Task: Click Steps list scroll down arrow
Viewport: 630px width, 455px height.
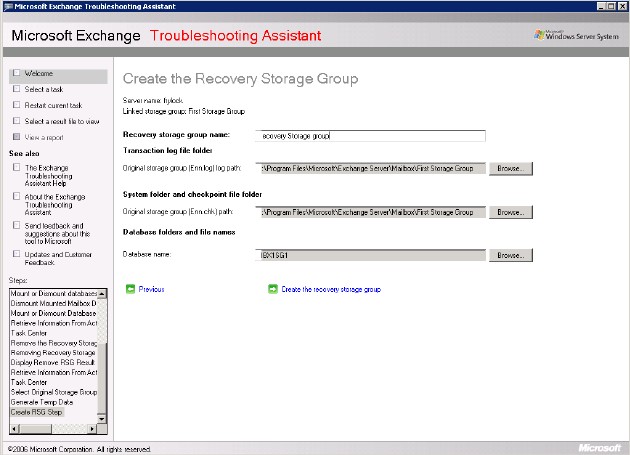Action: (x=102, y=419)
